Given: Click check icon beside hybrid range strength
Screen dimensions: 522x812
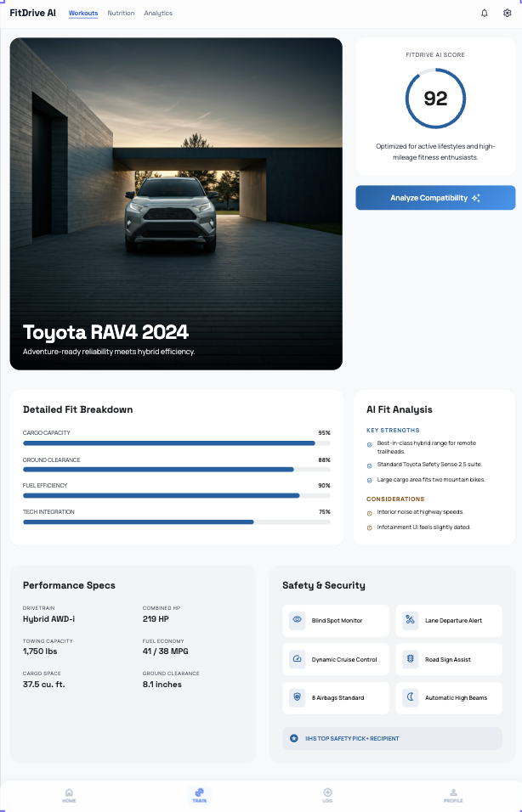Looking at the screenshot, I should (370, 444).
